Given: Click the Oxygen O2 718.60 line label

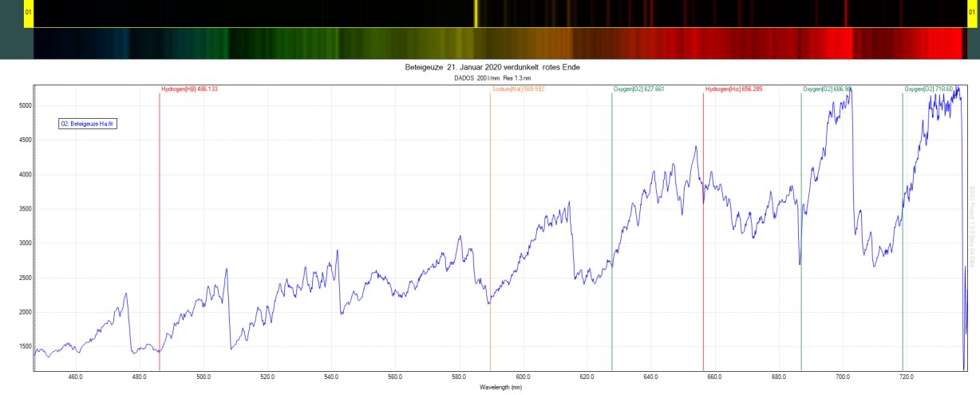Looking at the screenshot, I should pos(929,89).
